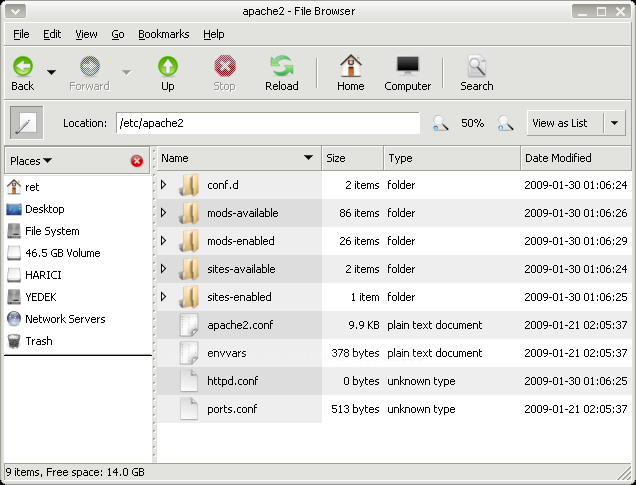Select the envvars file icon
This screenshot has height=485, width=636.
pos(189,353)
